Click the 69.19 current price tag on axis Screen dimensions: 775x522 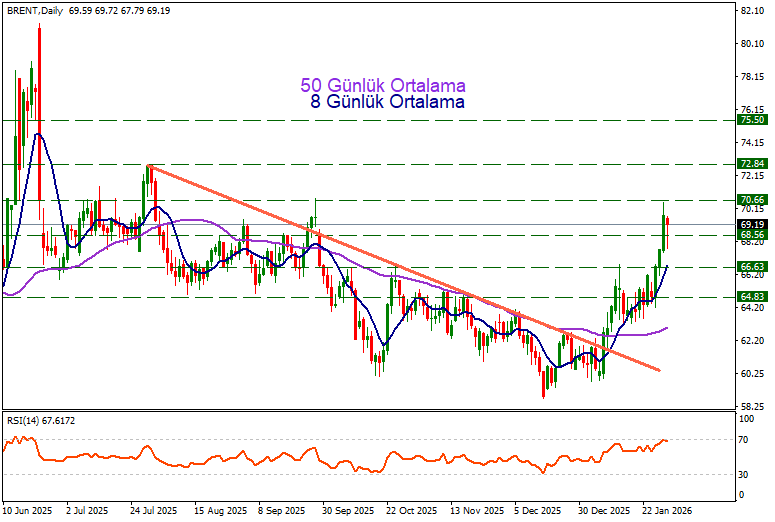(x=752, y=224)
